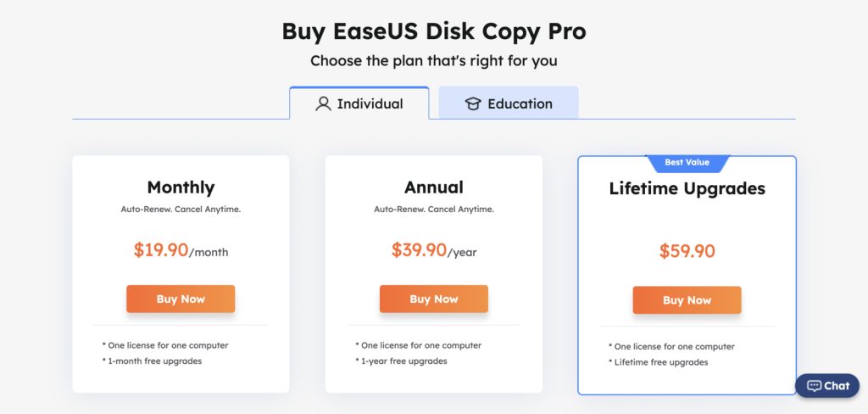Switch to the Education tab
The height and width of the screenshot is (414, 868).
pyautogui.click(x=509, y=103)
